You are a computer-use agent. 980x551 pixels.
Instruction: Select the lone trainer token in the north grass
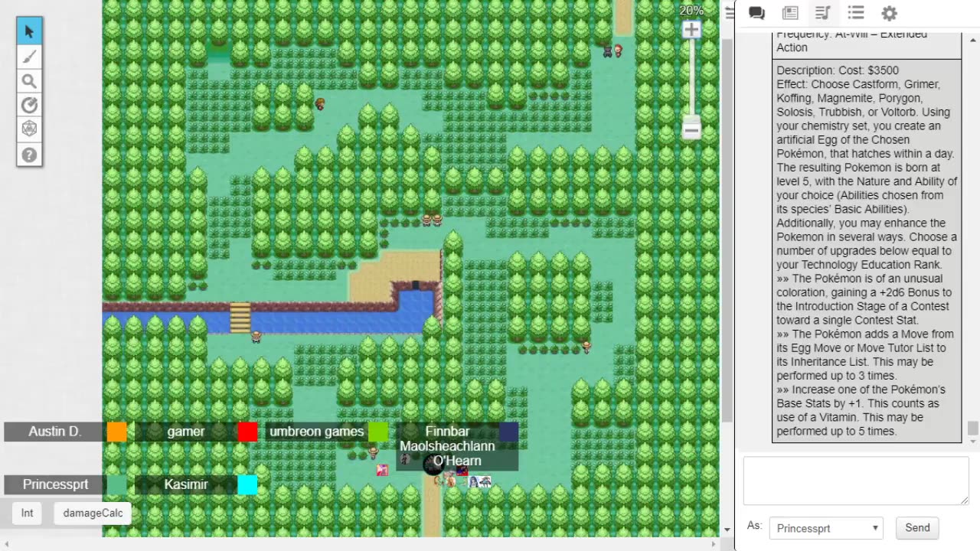320,103
